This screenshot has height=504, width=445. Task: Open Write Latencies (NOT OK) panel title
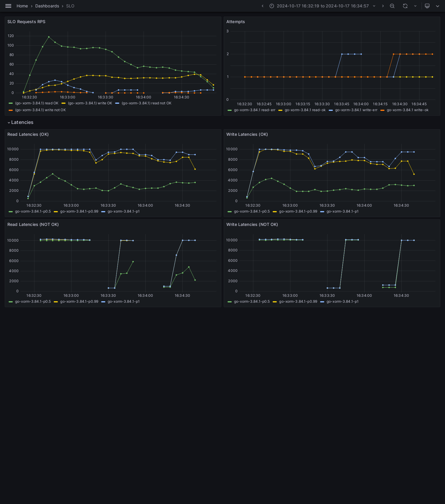(x=252, y=224)
